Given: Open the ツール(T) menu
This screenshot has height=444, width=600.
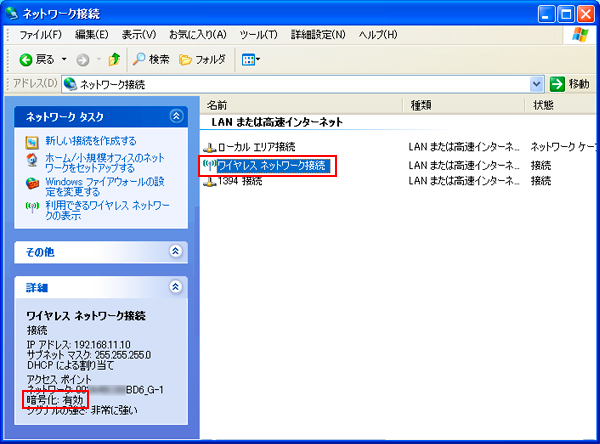Looking at the screenshot, I should pyautogui.click(x=258, y=35).
